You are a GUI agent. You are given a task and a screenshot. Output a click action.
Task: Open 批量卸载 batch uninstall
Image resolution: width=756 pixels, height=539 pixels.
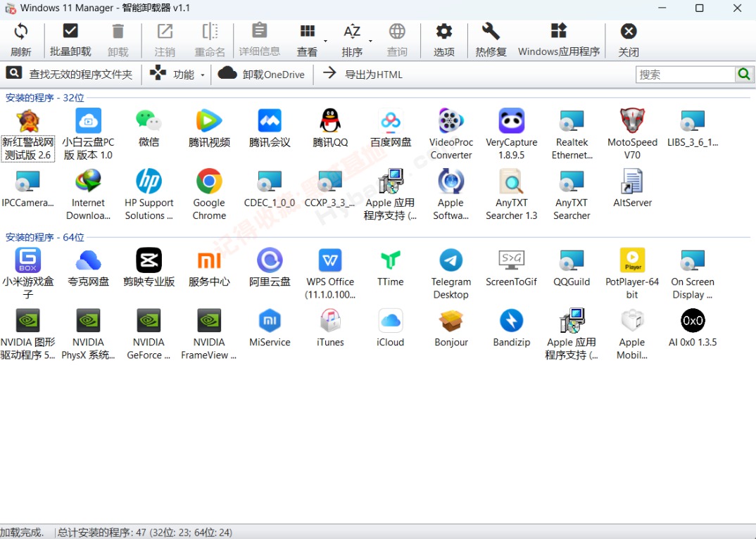[70, 41]
